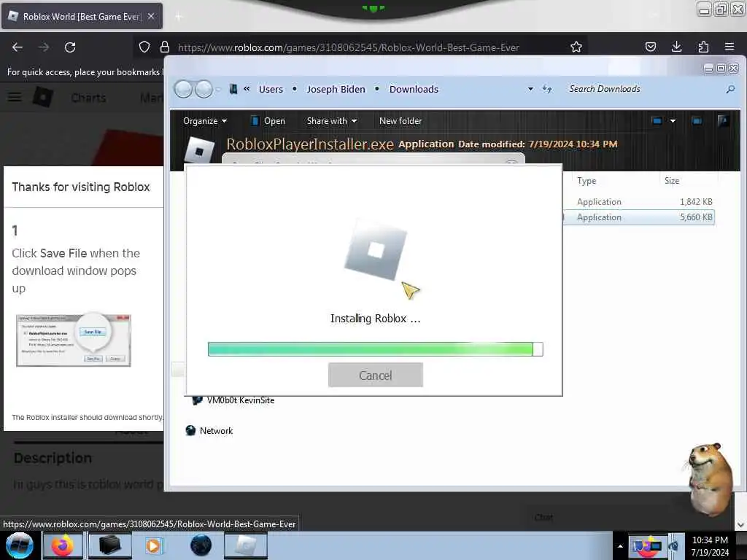Close the Roblox World browser tab

(x=151, y=16)
